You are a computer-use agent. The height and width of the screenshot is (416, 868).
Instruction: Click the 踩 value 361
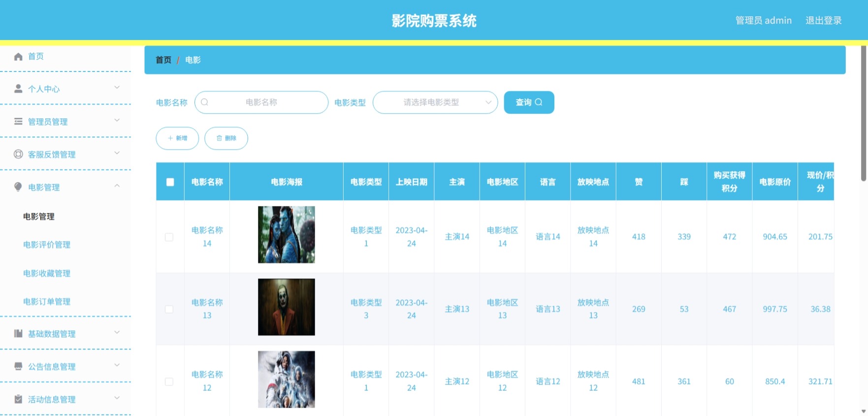[684, 381]
